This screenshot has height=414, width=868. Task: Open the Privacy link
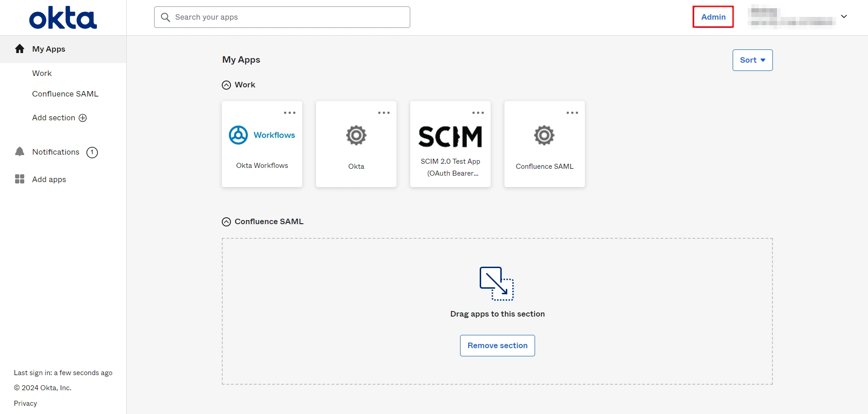pos(25,403)
